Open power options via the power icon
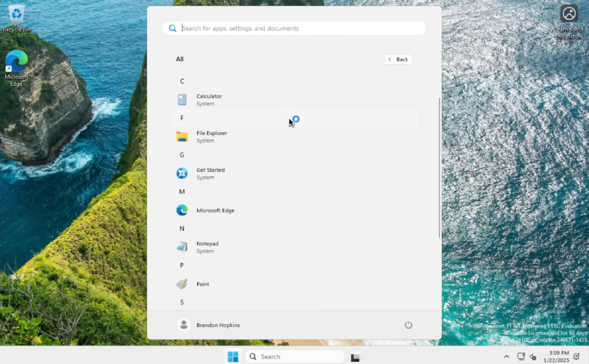This screenshot has width=589, height=364. (x=408, y=325)
